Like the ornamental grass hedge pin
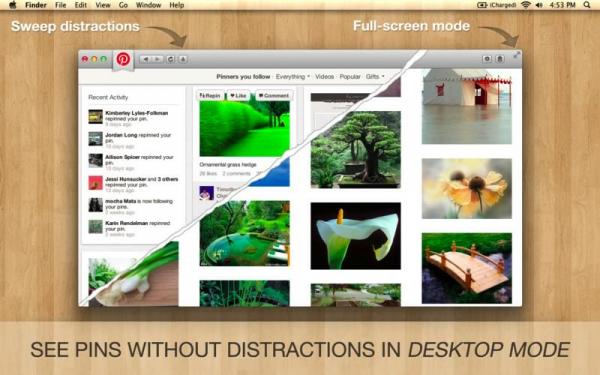This screenshot has width=600, height=375. pos(238,95)
